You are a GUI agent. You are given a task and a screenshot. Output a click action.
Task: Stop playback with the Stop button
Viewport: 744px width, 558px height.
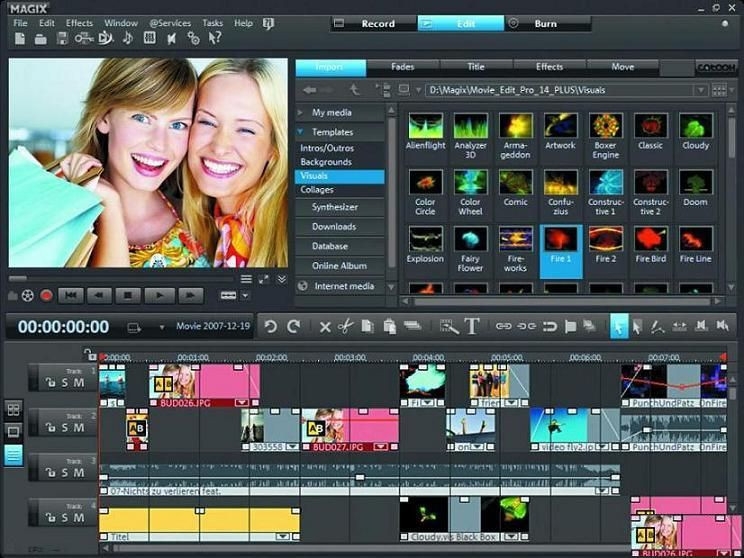click(x=128, y=296)
